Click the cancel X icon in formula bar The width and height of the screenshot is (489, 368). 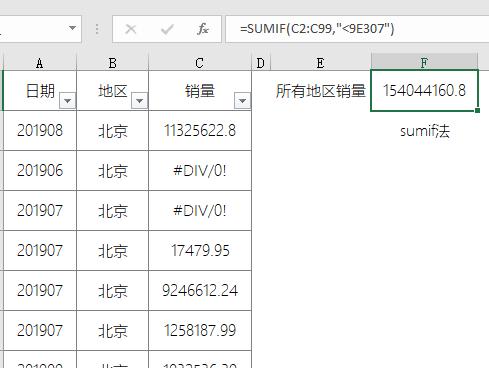click(130, 29)
